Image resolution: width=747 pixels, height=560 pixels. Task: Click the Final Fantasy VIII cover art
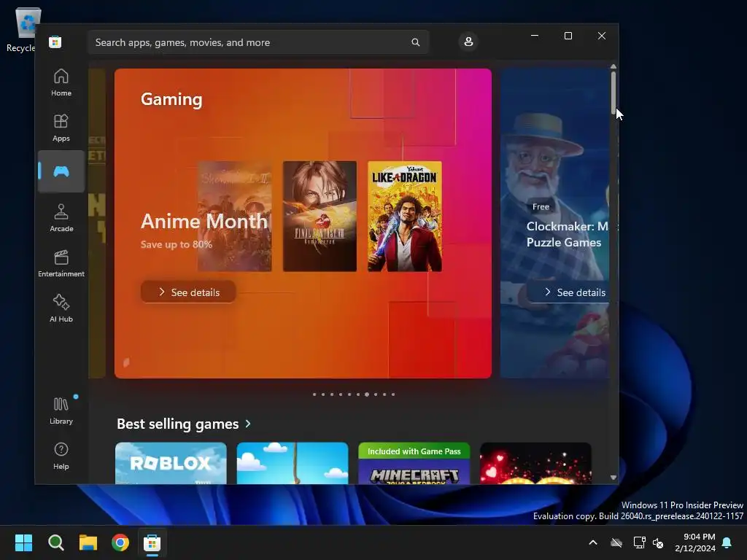tap(320, 216)
